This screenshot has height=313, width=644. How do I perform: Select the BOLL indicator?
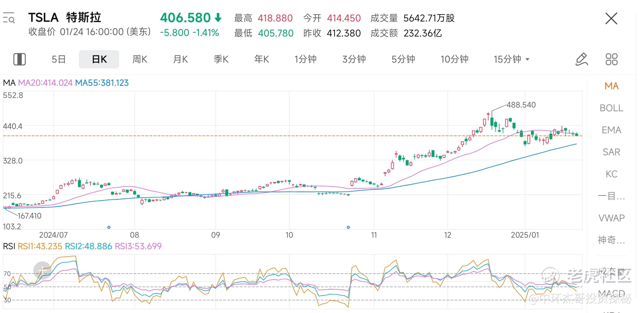coord(612,108)
